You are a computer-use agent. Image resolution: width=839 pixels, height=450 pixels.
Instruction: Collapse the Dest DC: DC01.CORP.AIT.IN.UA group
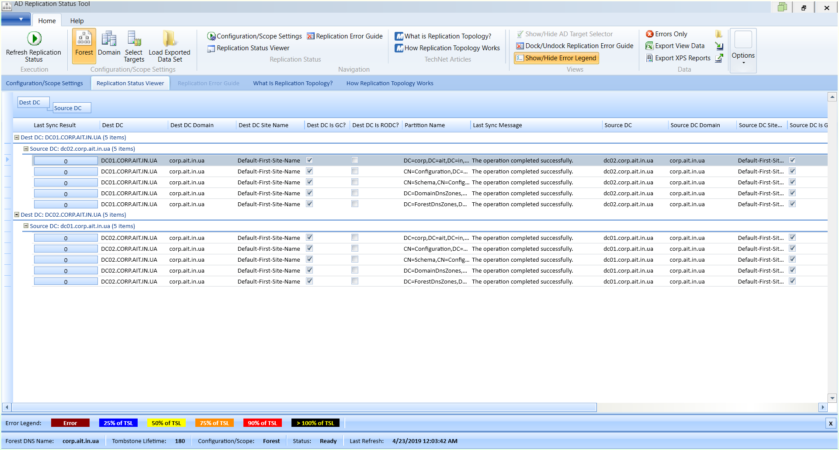(16, 136)
